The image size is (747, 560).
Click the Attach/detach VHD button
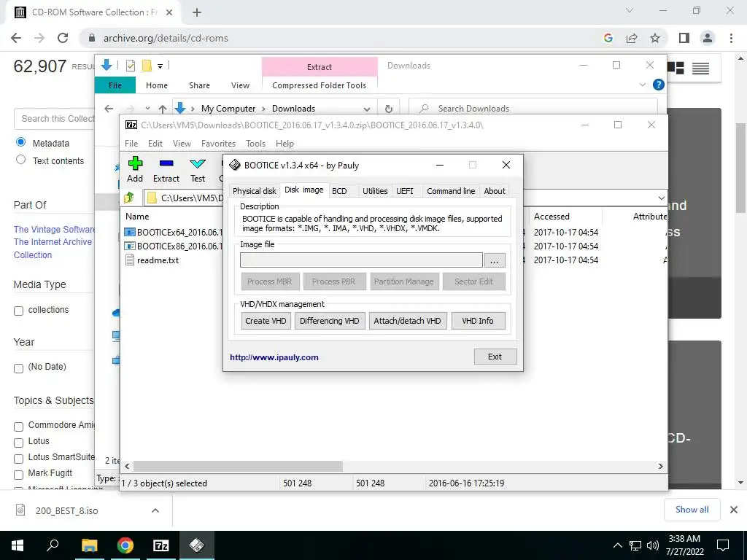[407, 321]
